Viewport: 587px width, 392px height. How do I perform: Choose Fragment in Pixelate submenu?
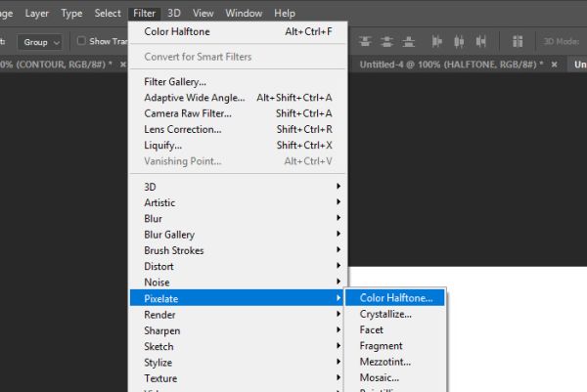[x=395, y=346]
